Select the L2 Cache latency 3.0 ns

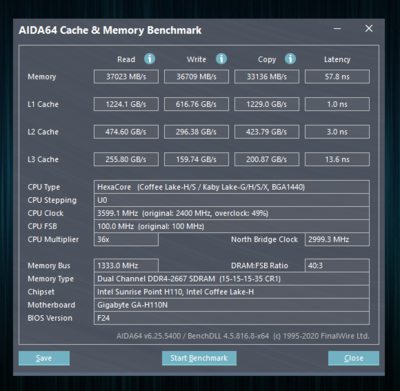[x=337, y=132]
